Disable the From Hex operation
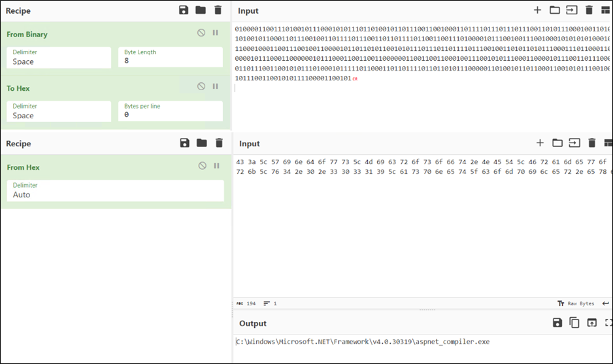The height and width of the screenshot is (364, 613). (x=202, y=166)
